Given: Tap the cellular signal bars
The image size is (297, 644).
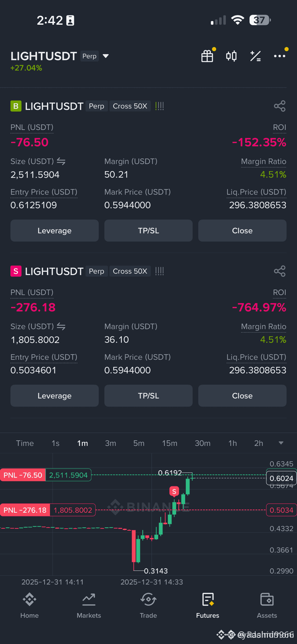Looking at the screenshot, I should click(218, 20).
